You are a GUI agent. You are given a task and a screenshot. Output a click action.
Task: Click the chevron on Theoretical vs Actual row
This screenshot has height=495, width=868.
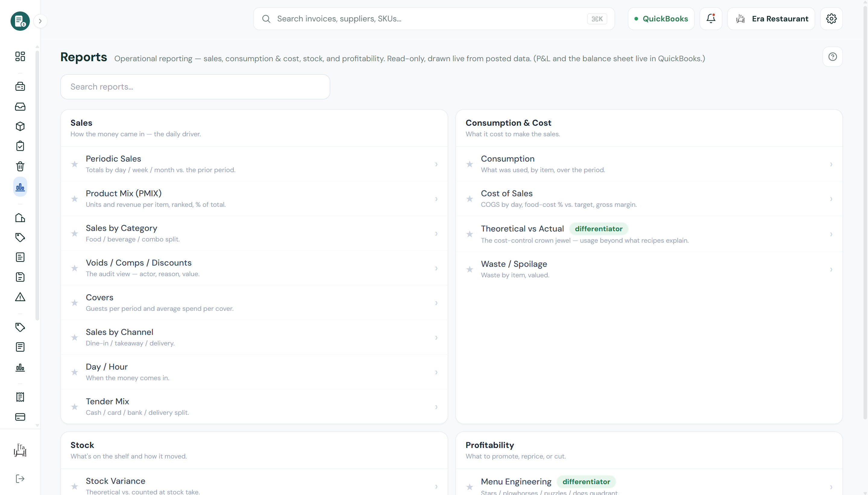coord(831,234)
